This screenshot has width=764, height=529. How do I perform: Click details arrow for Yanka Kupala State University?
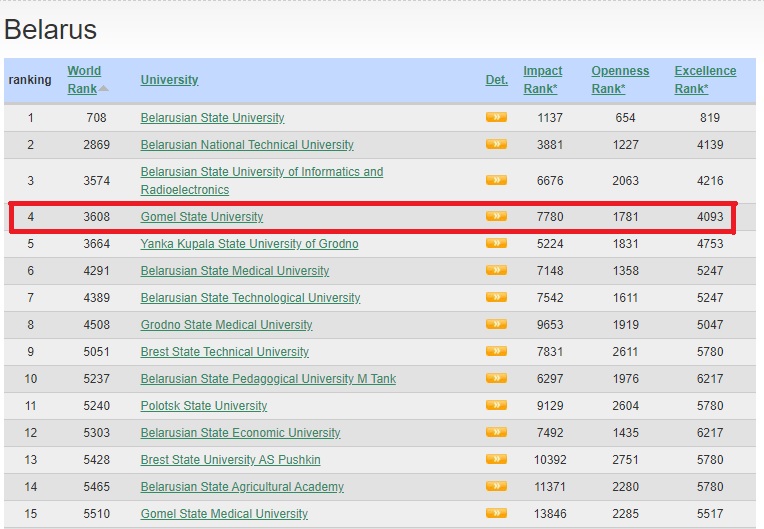[x=496, y=244]
